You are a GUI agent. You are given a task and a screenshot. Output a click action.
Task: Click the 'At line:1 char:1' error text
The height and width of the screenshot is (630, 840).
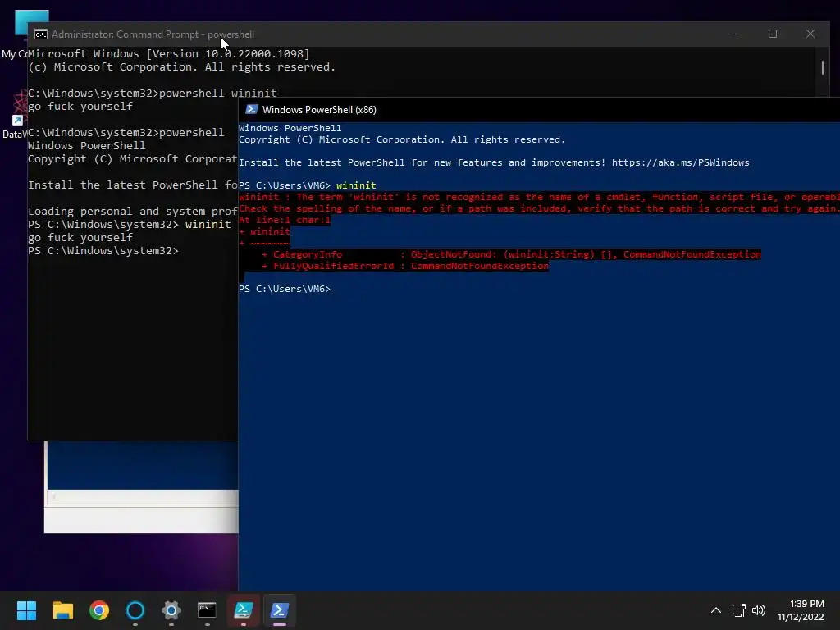pos(285,220)
